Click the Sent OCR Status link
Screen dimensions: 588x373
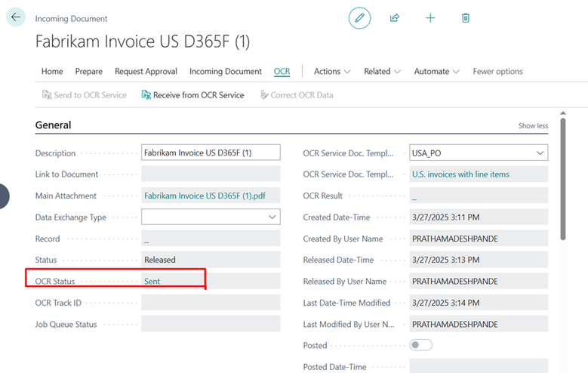click(152, 282)
